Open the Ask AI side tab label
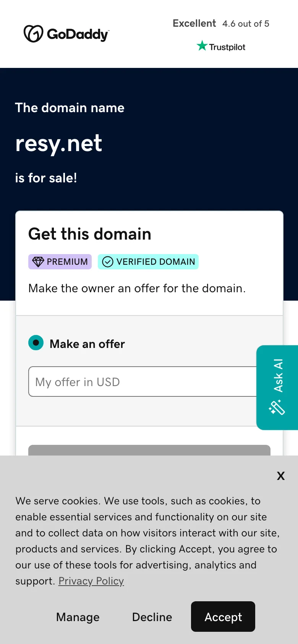This screenshot has width=298, height=644. click(278, 375)
